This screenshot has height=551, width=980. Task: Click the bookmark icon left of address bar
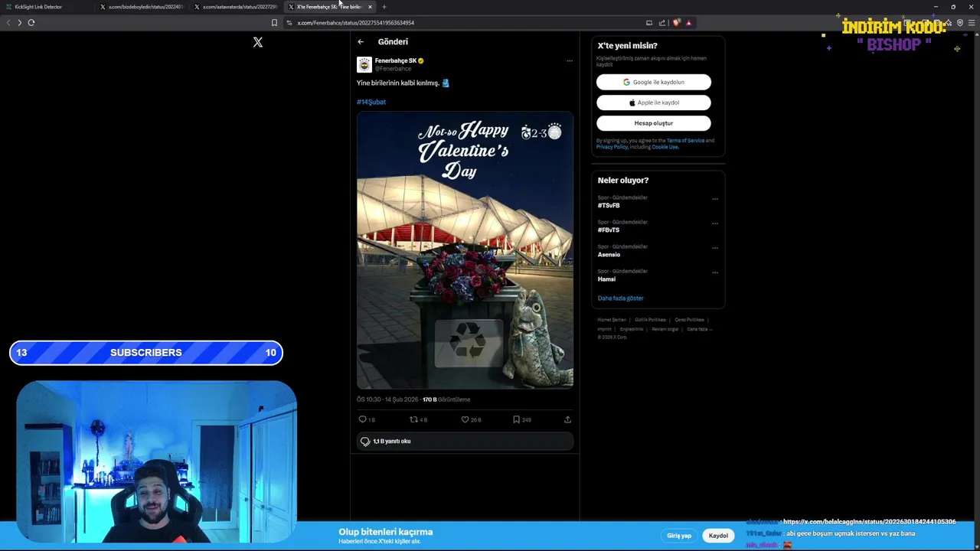tap(274, 23)
